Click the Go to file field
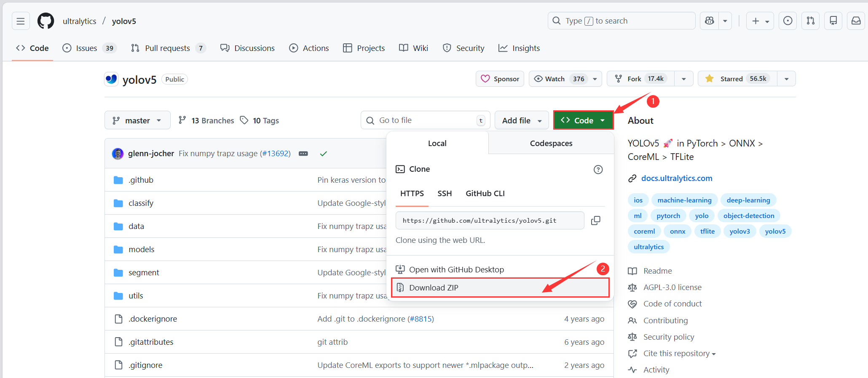This screenshot has width=868, height=378. pyautogui.click(x=426, y=120)
